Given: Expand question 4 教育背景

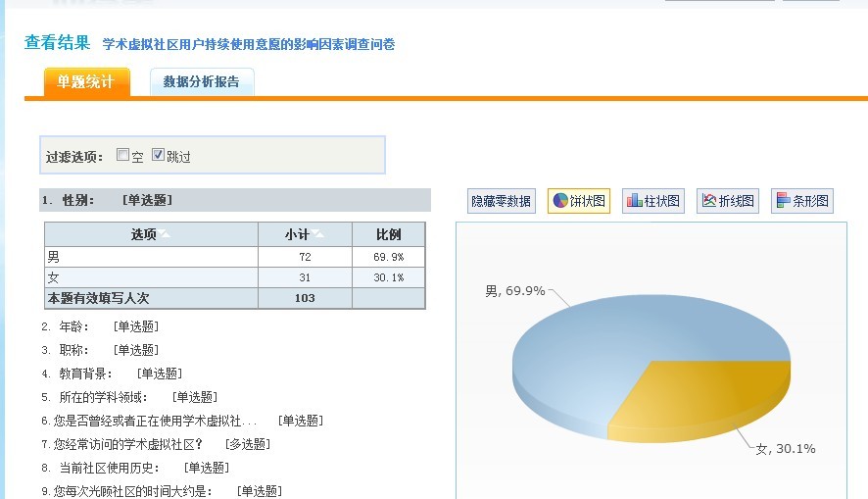Looking at the screenshot, I should tap(112, 374).
